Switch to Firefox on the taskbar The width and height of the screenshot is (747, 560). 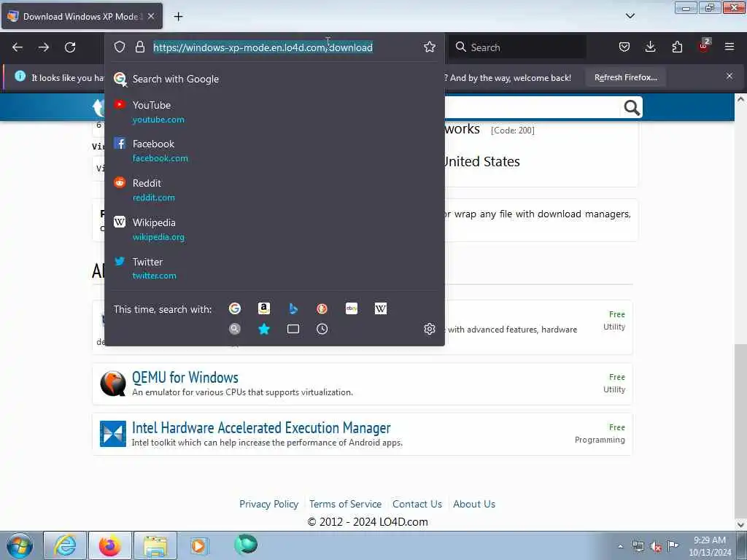click(110, 545)
